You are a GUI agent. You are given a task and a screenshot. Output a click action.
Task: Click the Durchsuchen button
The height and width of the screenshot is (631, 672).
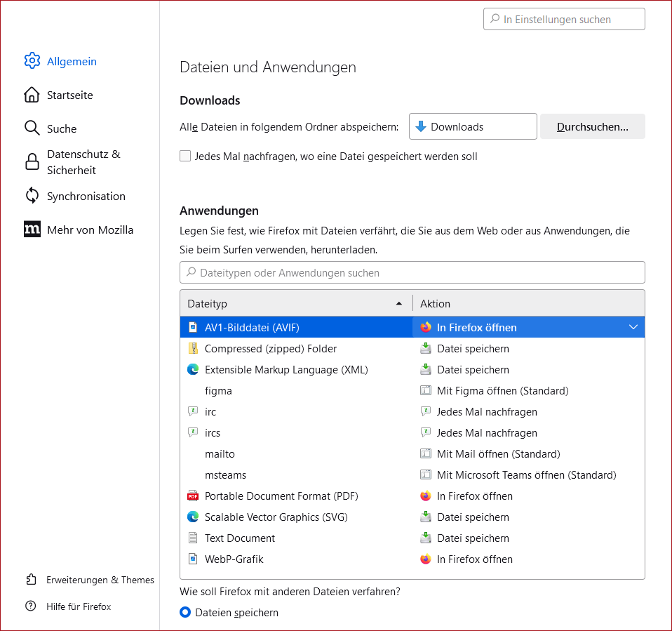pyautogui.click(x=591, y=126)
